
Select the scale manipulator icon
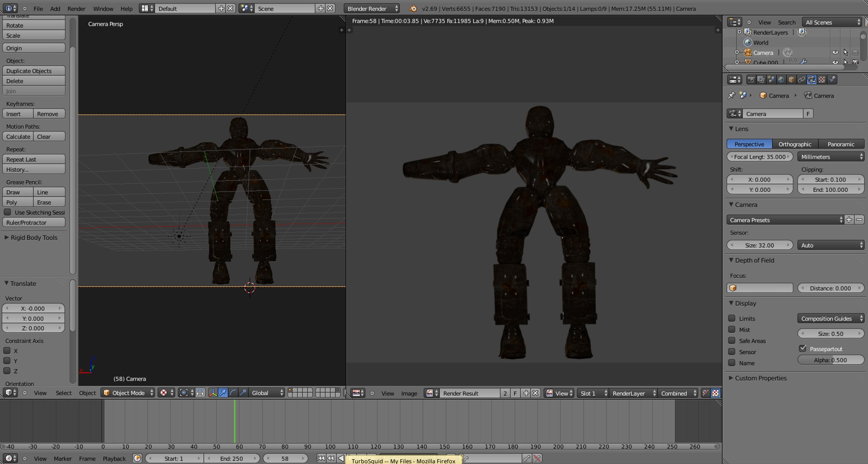pyautogui.click(x=243, y=393)
